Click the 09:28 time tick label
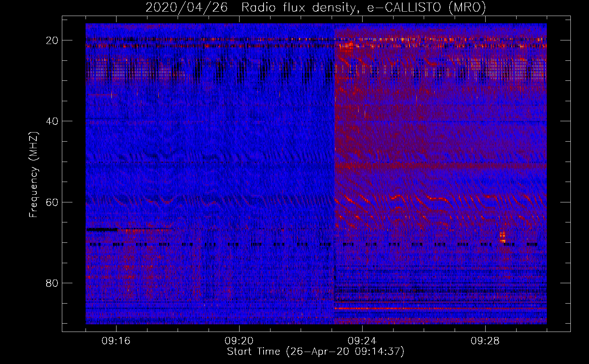Image resolution: width=589 pixels, height=364 pixels. [x=485, y=341]
